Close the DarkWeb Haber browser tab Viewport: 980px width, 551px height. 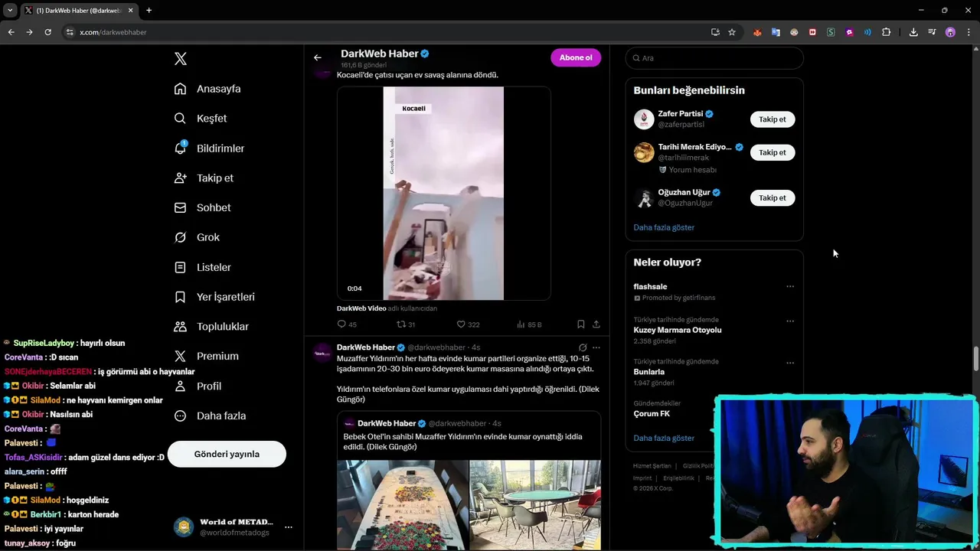[131, 11]
